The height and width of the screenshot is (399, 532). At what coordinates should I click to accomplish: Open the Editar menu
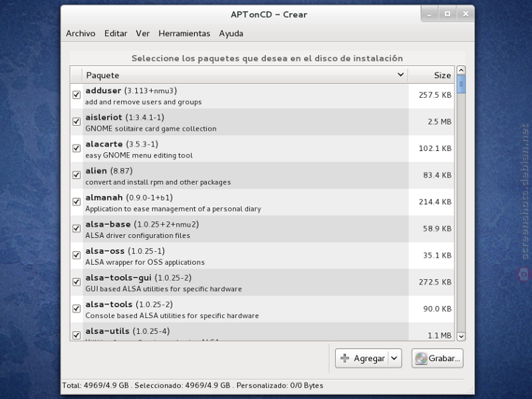pyautogui.click(x=116, y=33)
